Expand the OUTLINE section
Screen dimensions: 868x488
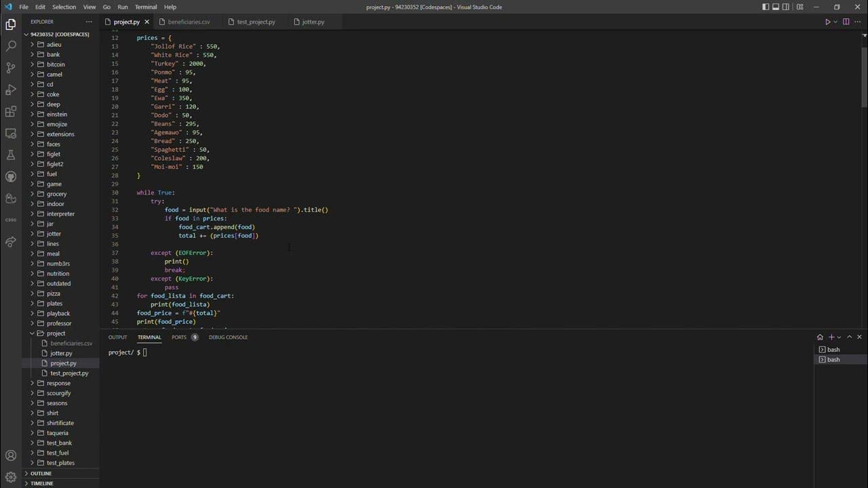(x=41, y=473)
